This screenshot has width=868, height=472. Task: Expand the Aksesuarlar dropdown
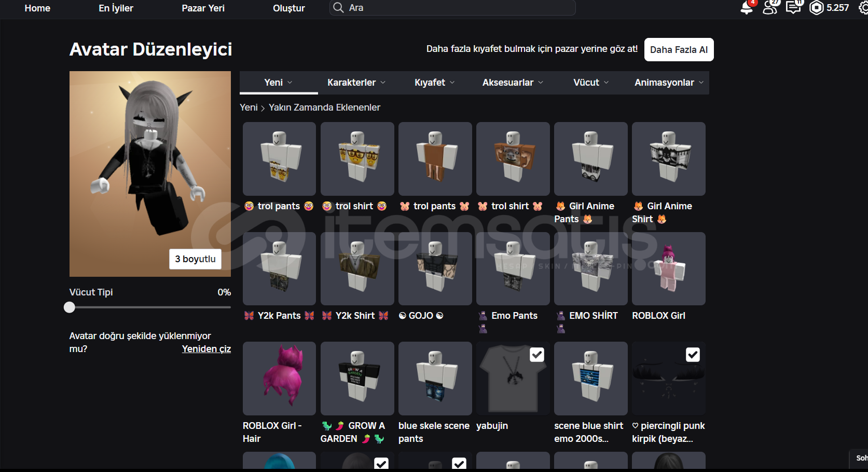pos(513,83)
